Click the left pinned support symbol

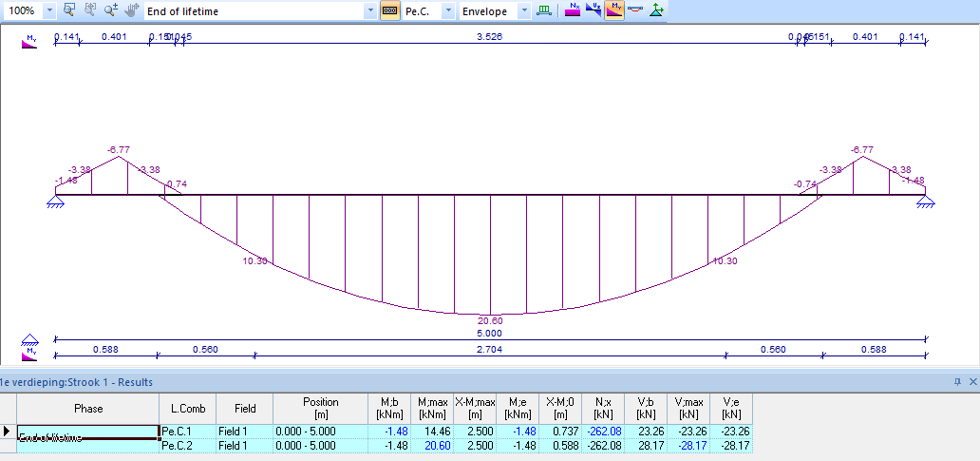[x=56, y=202]
